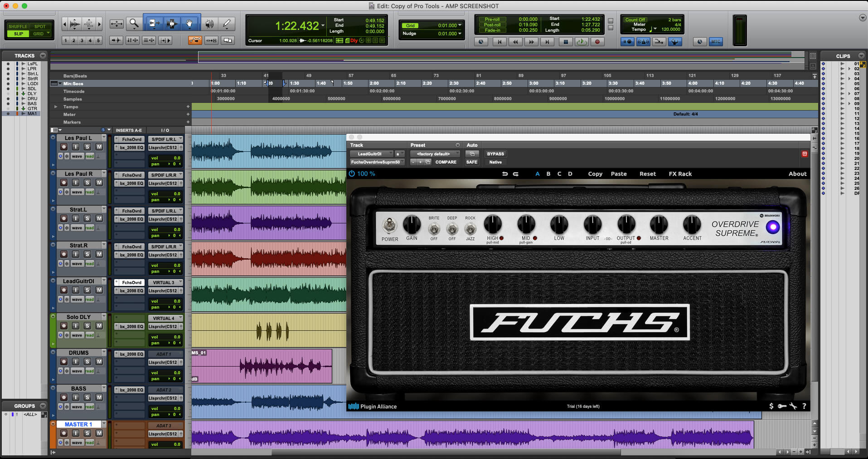The width and height of the screenshot is (868, 459).
Task: Toggle the orange automation follows edit icon
Action: point(195,40)
